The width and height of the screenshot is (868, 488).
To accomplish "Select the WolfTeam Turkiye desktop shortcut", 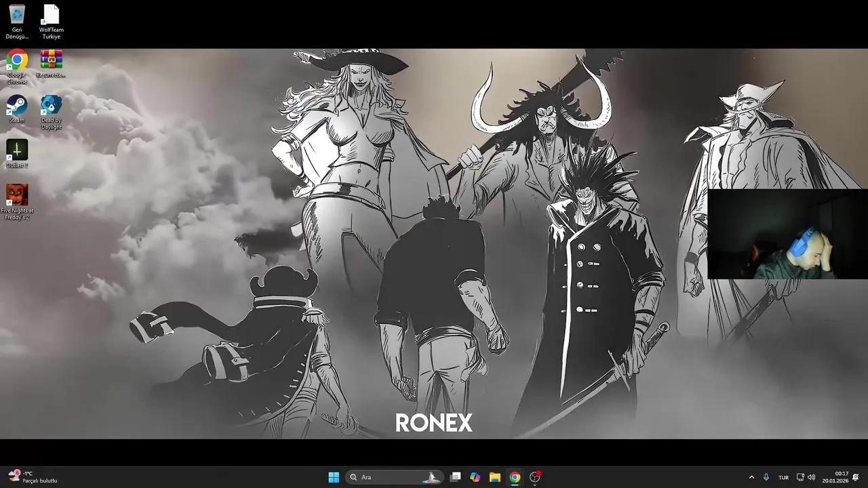I will (51, 22).
